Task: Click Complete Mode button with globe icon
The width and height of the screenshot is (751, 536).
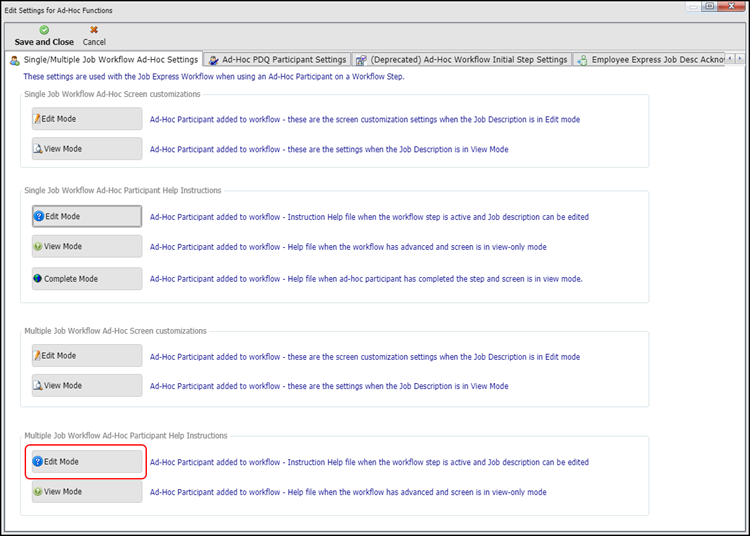Action: [87, 279]
